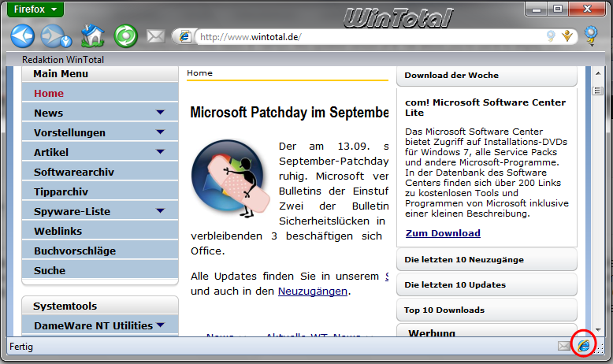
Task: Click the Internet Explorer site icon beside URL
Action: click(x=185, y=37)
